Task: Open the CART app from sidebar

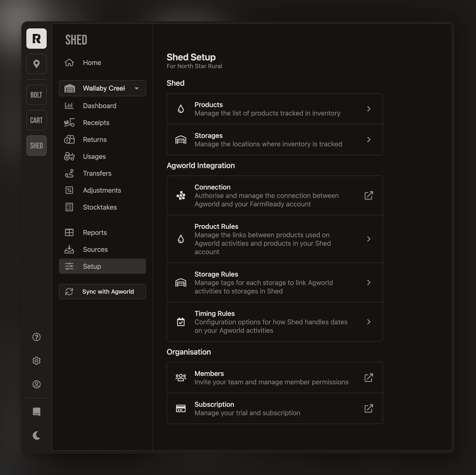Action: point(36,120)
